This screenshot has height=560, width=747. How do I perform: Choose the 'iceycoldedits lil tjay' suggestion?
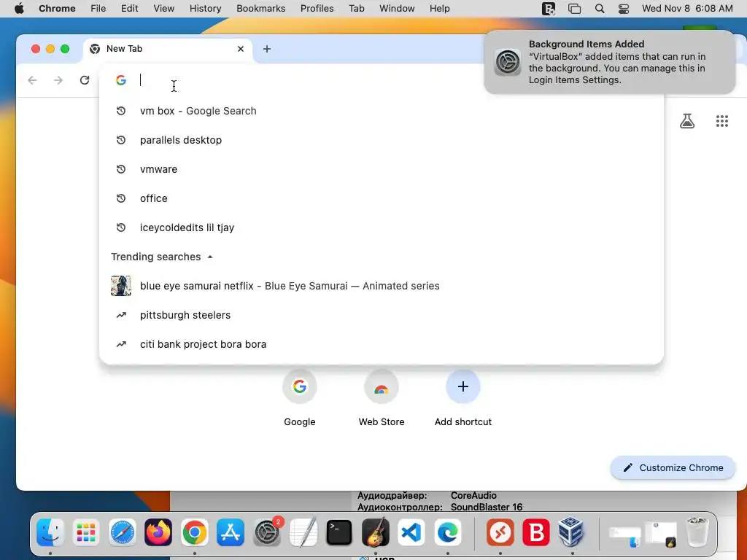(381, 227)
